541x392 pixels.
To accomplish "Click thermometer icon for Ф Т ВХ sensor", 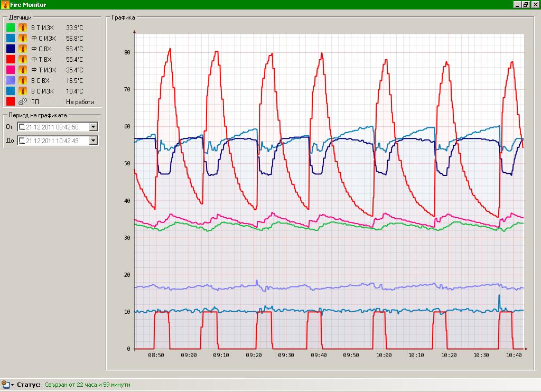I will (x=23, y=59).
